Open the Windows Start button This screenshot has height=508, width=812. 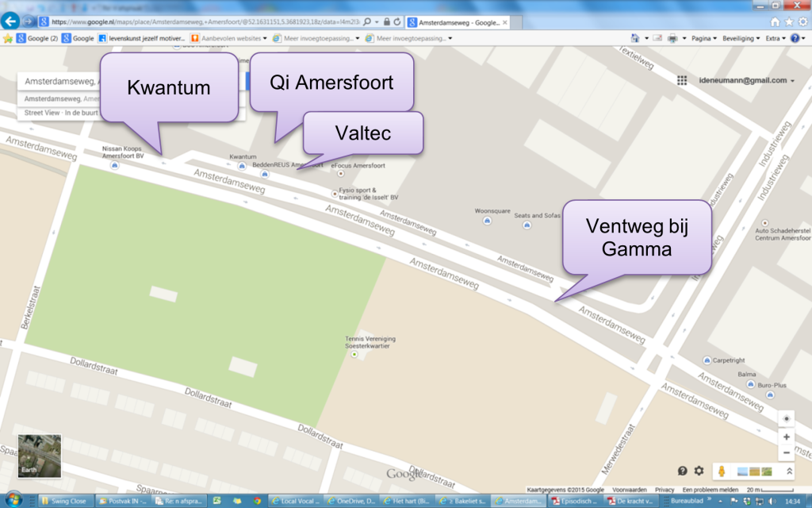pos(13,501)
